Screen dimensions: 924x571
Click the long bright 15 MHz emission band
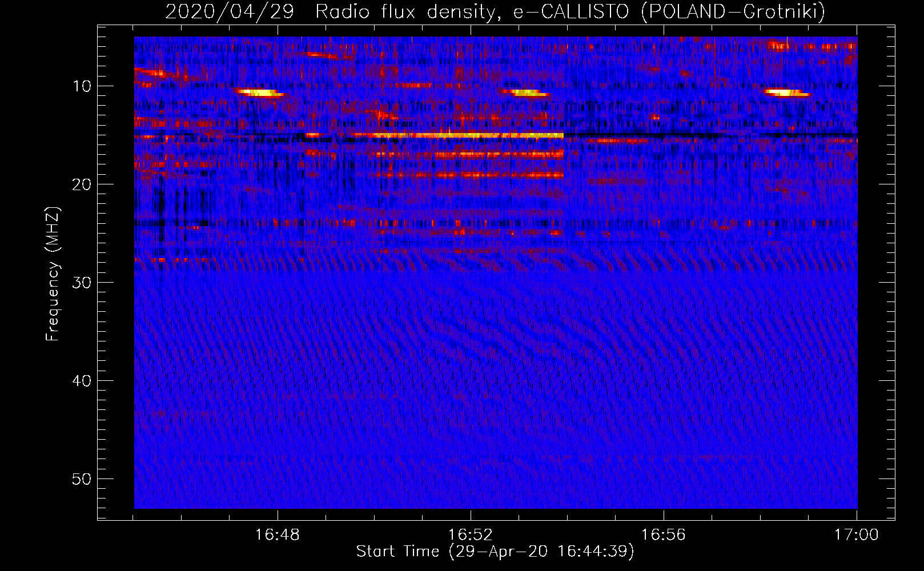coord(457,135)
